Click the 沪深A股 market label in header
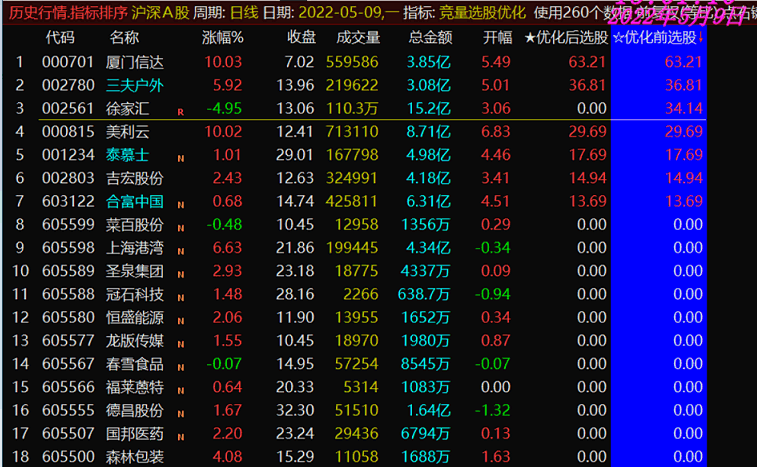The height and width of the screenshot is (467, 757). tap(160, 13)
